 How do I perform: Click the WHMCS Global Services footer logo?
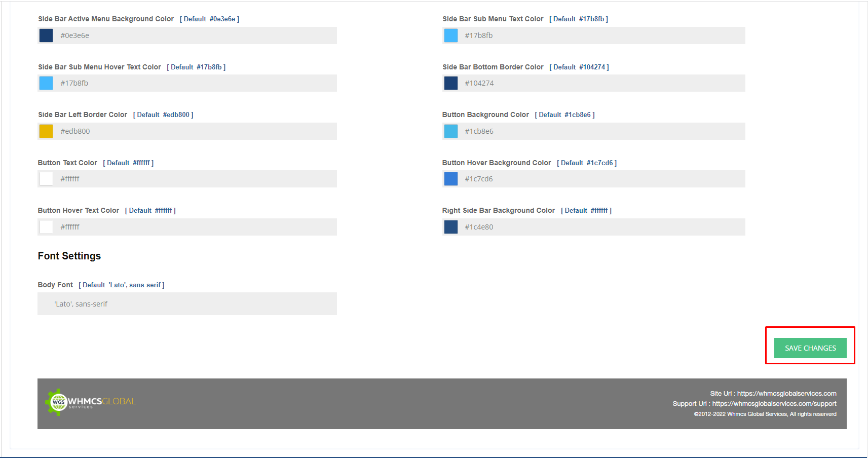click(x=91, y=402)
